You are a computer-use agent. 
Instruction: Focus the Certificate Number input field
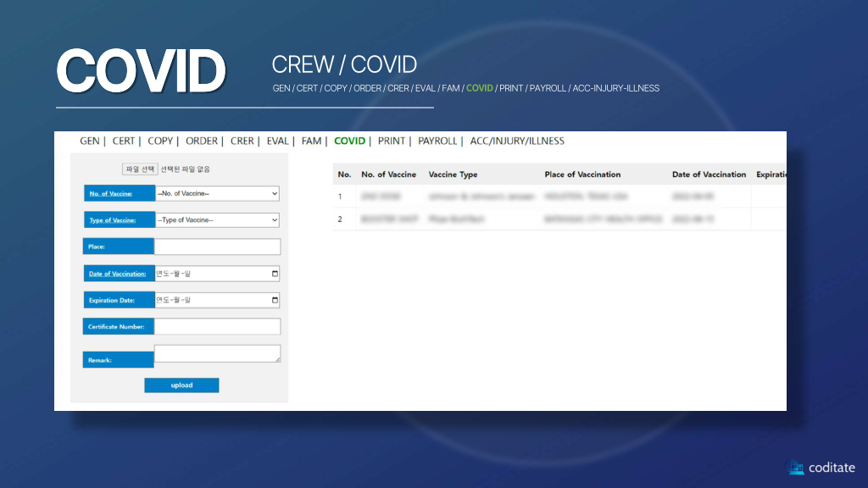pos(217,326)
